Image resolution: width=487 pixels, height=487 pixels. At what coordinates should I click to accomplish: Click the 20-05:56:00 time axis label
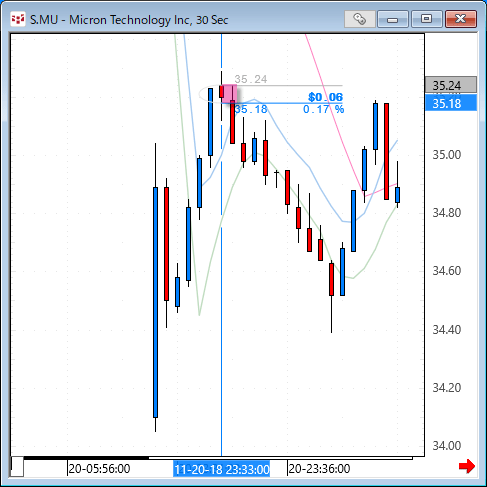99,469
